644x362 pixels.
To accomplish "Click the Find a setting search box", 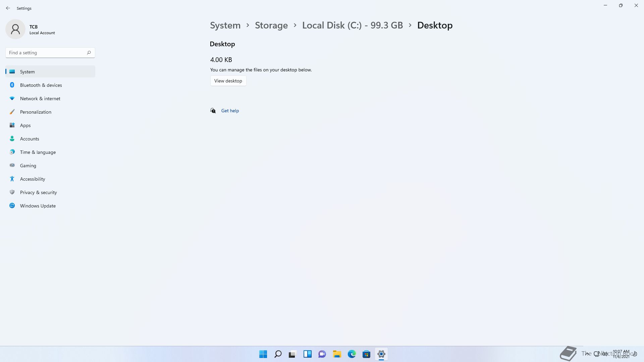I will point(47,53).
